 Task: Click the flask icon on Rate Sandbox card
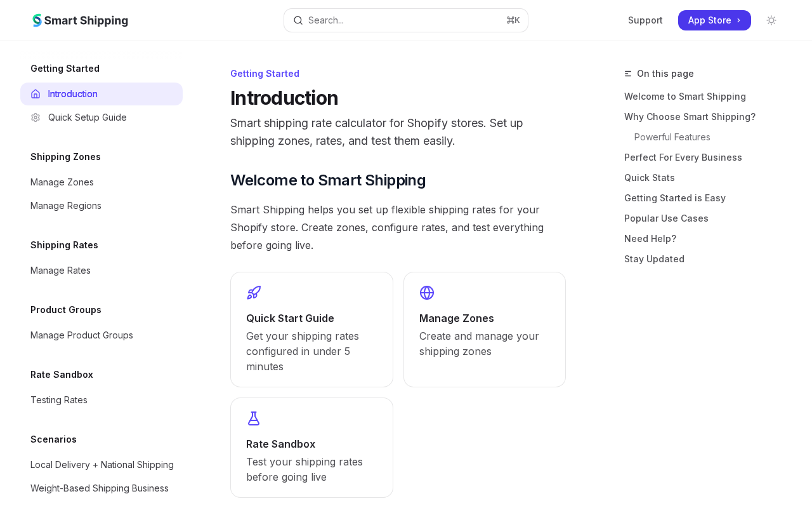coord(254,418)
